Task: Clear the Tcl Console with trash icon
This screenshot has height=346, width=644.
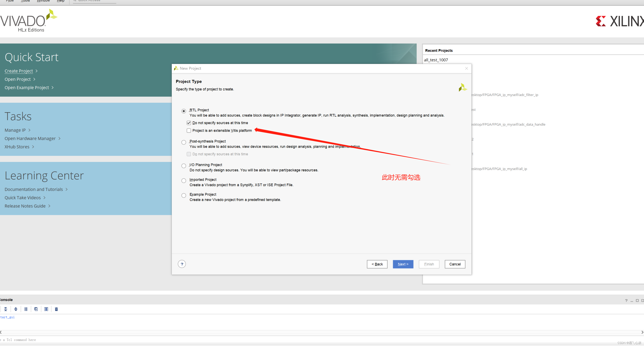Action: (x=56, y=309)
